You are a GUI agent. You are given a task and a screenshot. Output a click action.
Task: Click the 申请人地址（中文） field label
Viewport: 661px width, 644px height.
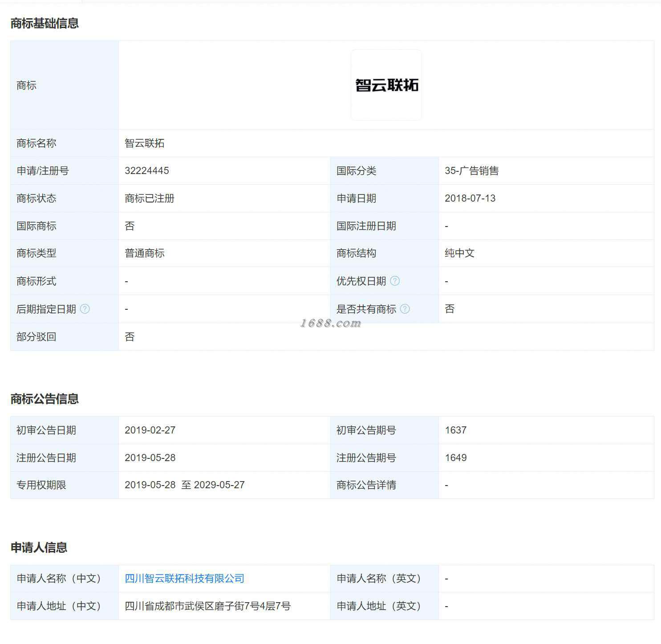(x=59, y=606)
